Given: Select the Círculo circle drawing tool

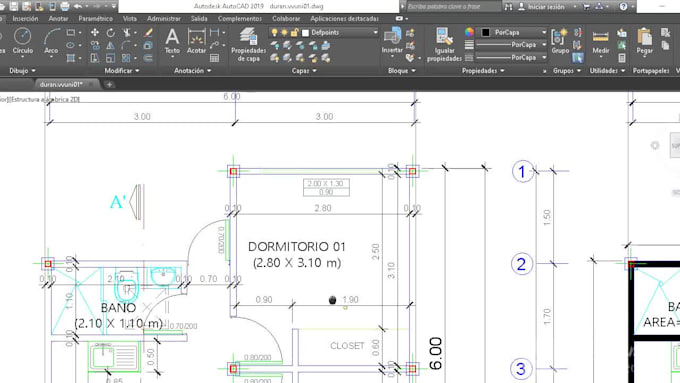Looking at the screenshot, I should [22, 40].
